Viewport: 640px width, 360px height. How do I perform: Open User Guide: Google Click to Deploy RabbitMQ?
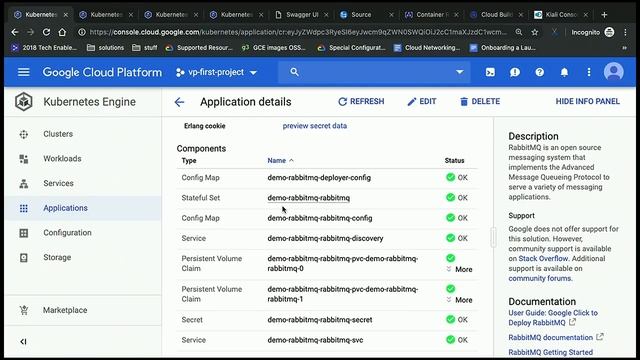click(553, 318)
